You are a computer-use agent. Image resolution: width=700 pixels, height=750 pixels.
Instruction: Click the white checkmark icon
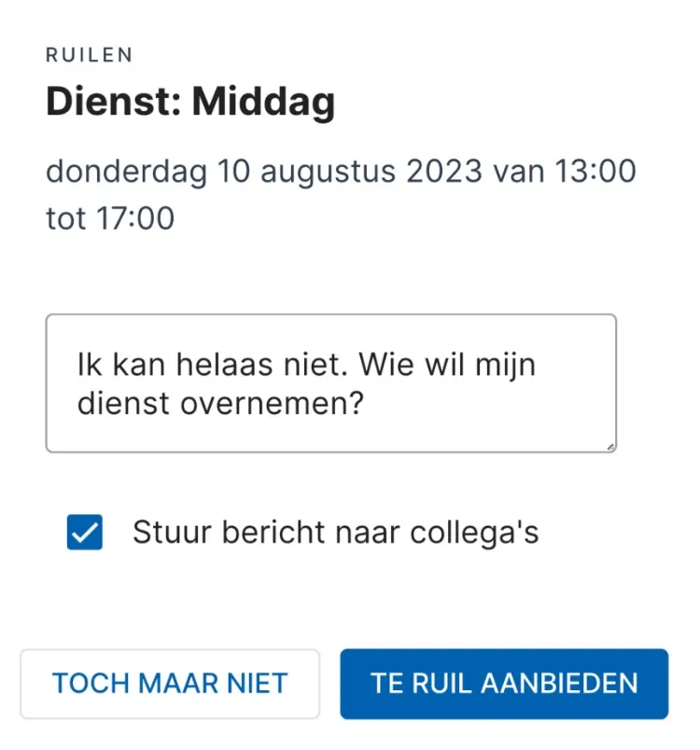tap(84, 533)
